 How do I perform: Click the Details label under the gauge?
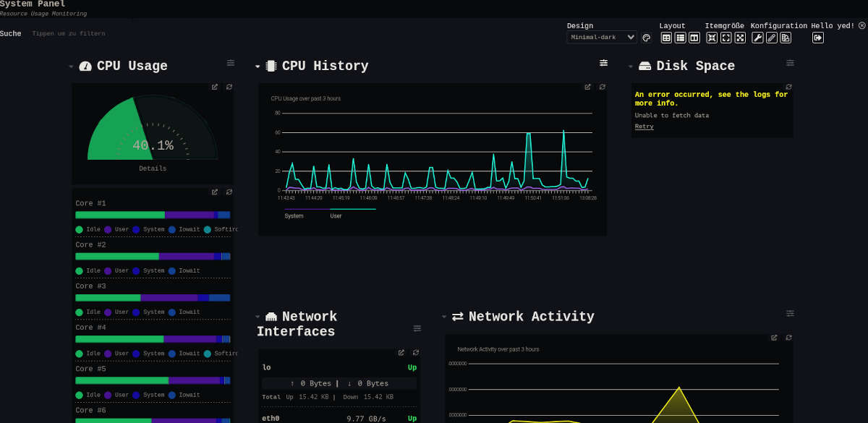click(x=153, y=168)
